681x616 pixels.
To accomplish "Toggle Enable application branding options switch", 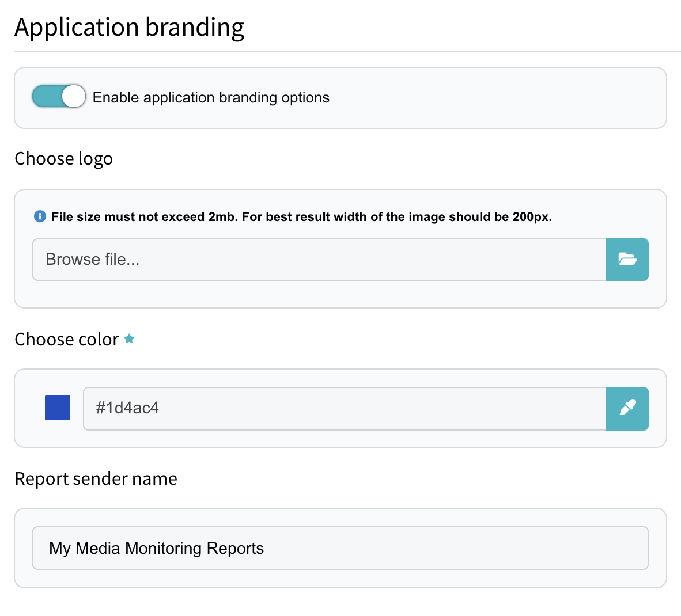I will [x=59, y=96].
